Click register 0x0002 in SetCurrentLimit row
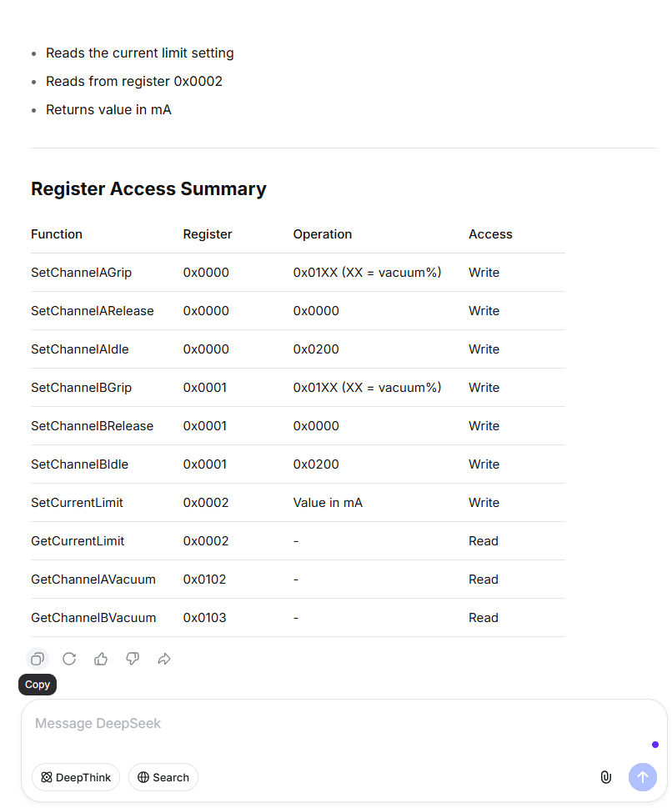The image size is (672, 808). pos(206,503)
